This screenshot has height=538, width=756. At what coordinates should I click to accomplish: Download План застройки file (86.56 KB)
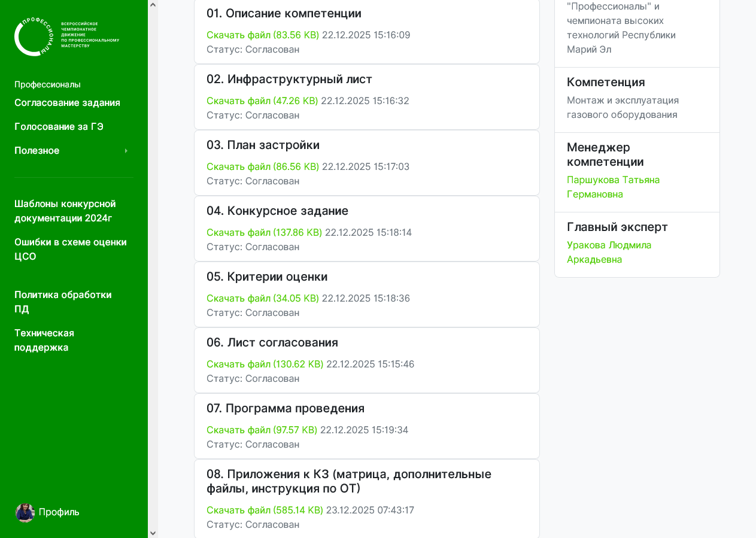(x=262, y=166)
